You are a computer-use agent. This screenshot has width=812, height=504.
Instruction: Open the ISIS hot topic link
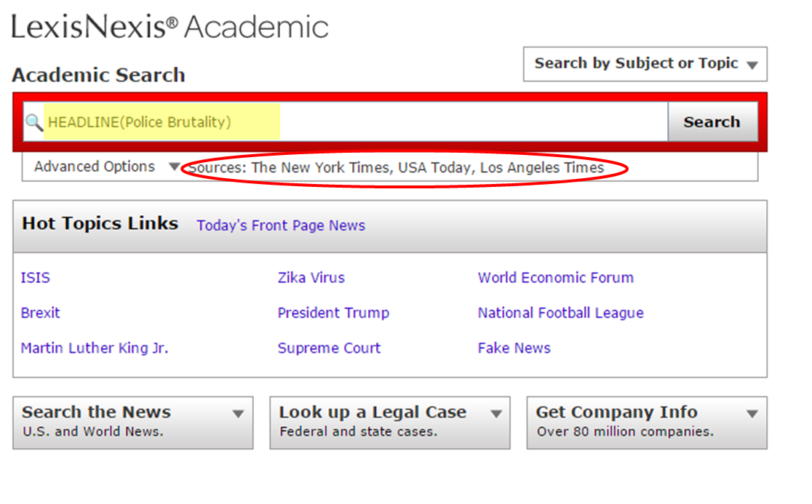(x=35, y=278)
